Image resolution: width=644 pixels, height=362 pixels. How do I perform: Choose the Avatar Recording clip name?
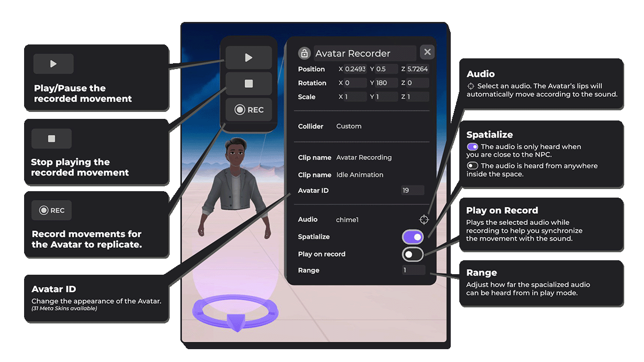363,157
